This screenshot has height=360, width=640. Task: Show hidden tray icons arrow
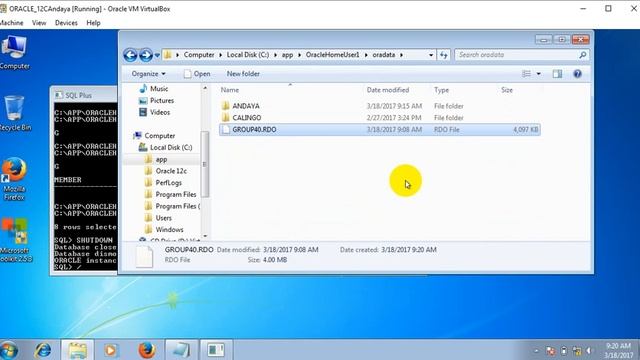536,351
